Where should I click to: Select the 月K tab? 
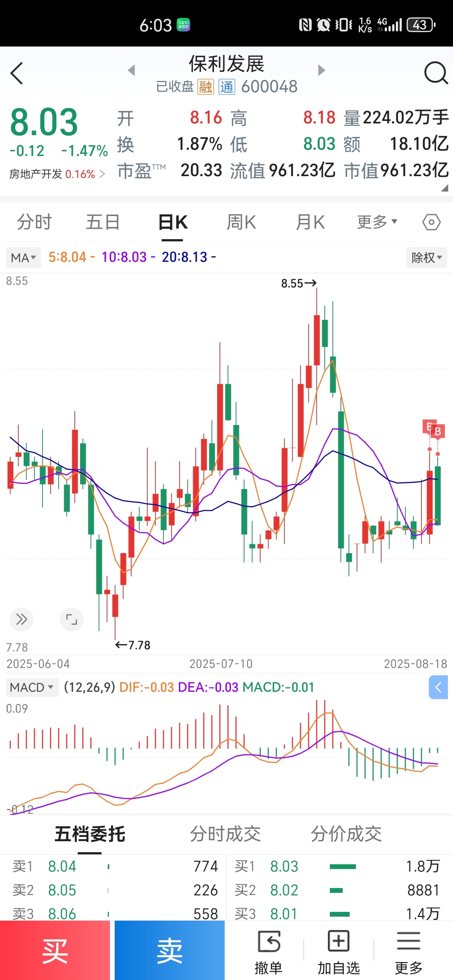(x=310, y=222)
